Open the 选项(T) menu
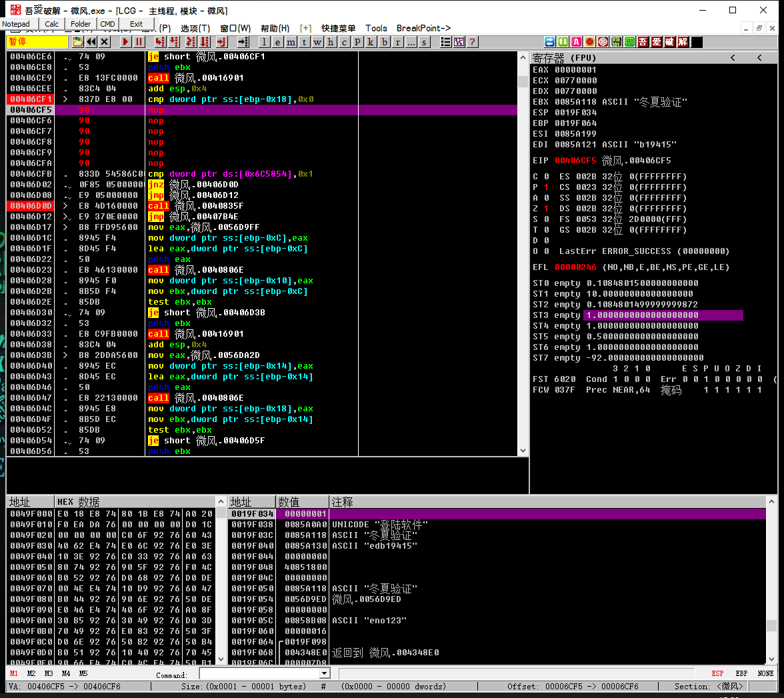Image resolution: width=784 pixels, height=698 pixels. tap(195, 29)
